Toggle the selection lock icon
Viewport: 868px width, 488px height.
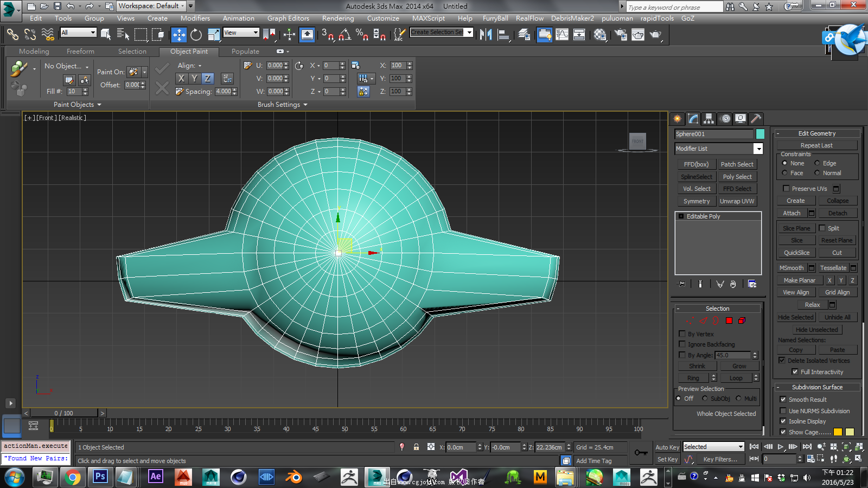416,447
